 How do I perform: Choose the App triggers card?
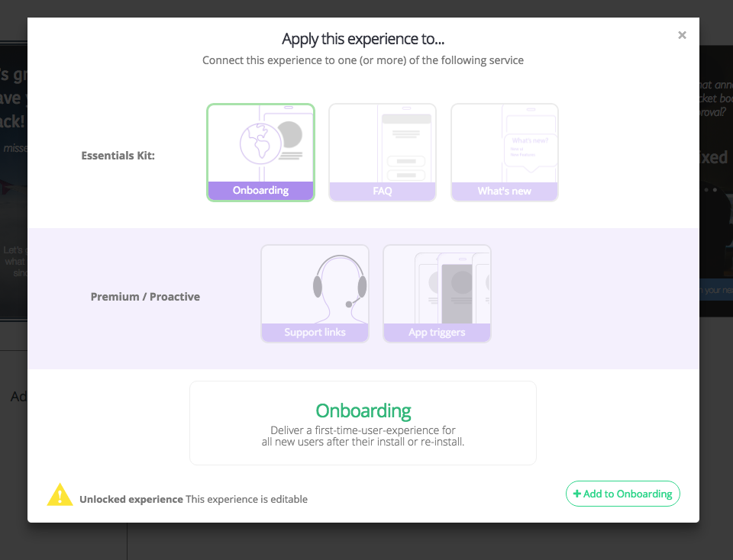click(x=437, y=294)
